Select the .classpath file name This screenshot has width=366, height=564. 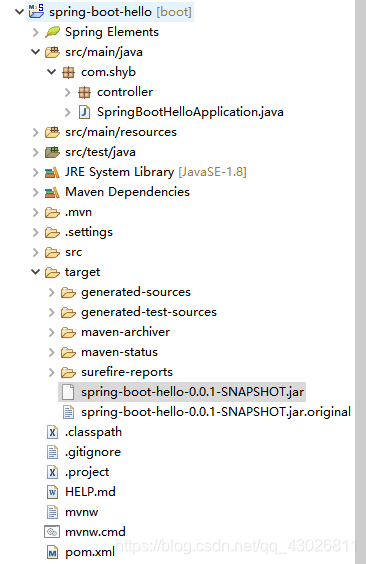point(93,432)
